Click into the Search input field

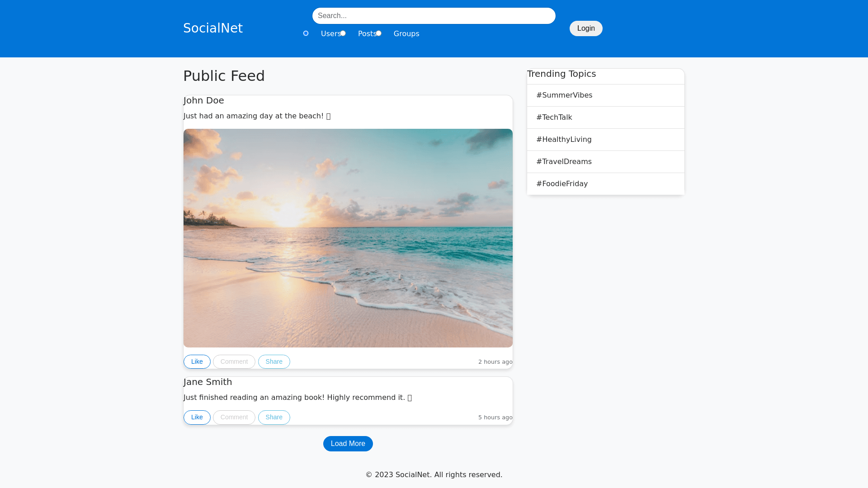(434, 16)
